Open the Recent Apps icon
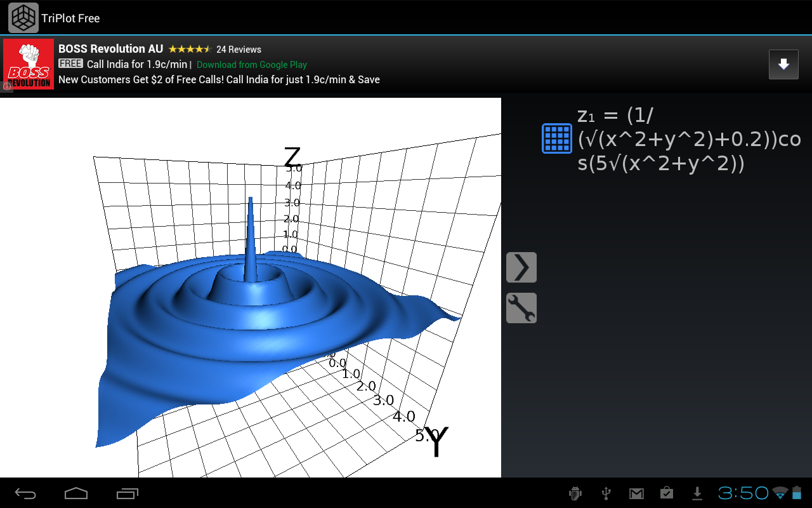Screen dimensions: 812x508 point(127,493)
